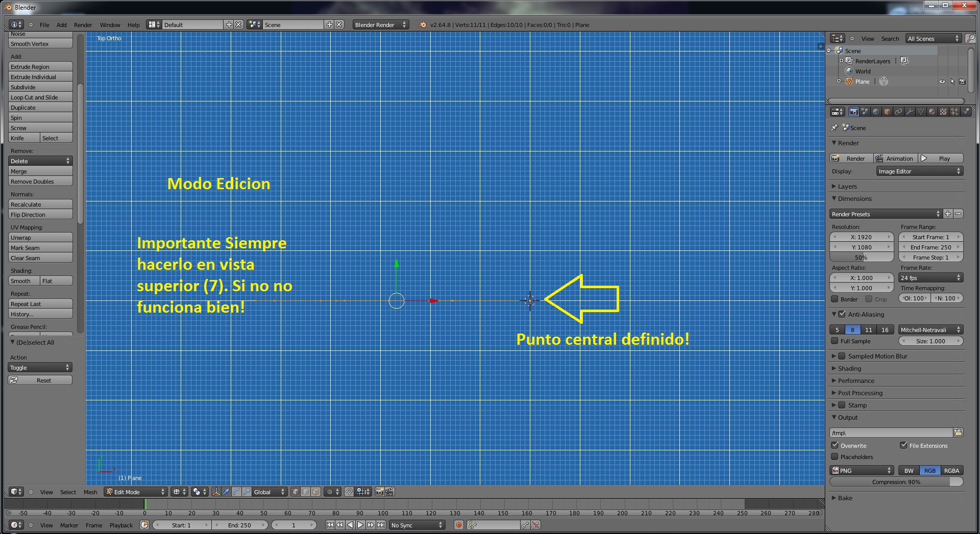980x534 pixels.
Task: Click the Animation render button
Action: click(x=895, y=158)
